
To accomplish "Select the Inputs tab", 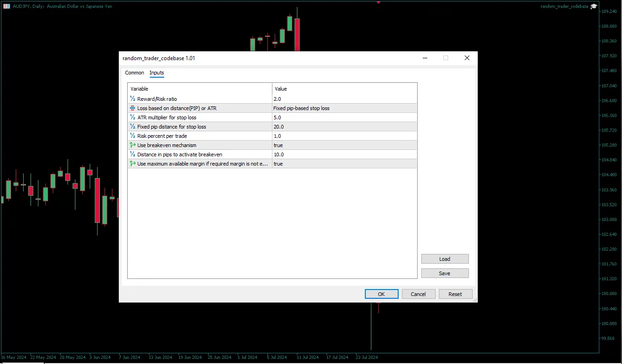I will click(156, 73).
